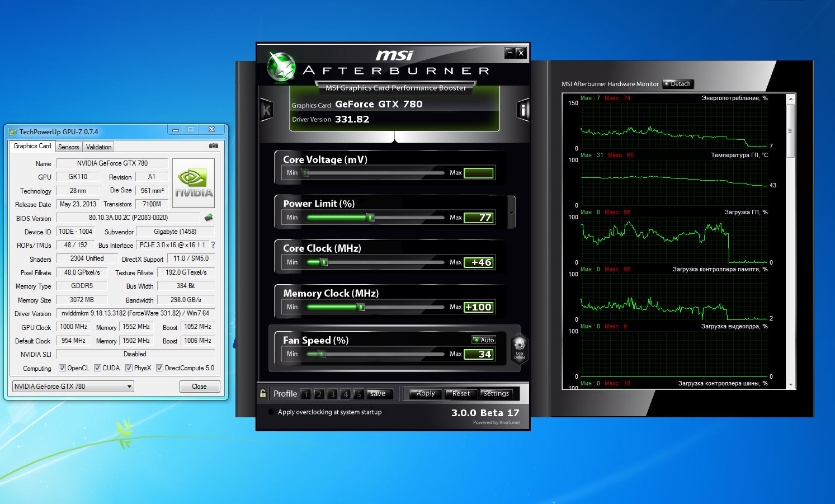Click the Memory Type value GDDR5

click(x=82, y=286)
